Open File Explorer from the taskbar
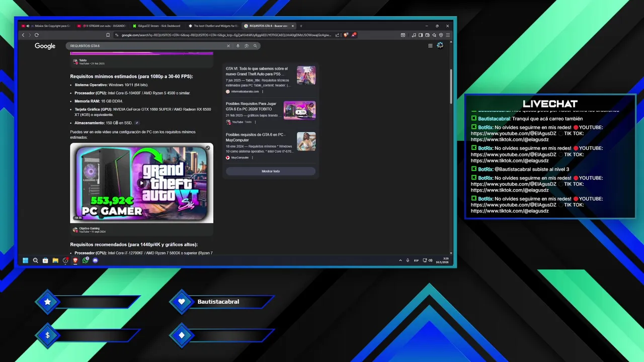644x362 pixels. click(55, 260)
